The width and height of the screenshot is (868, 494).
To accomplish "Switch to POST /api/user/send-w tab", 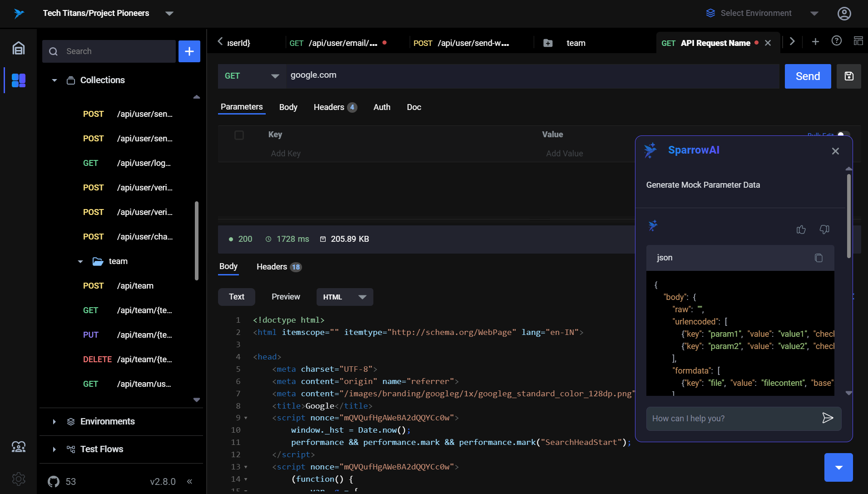I will coord(461,43).
